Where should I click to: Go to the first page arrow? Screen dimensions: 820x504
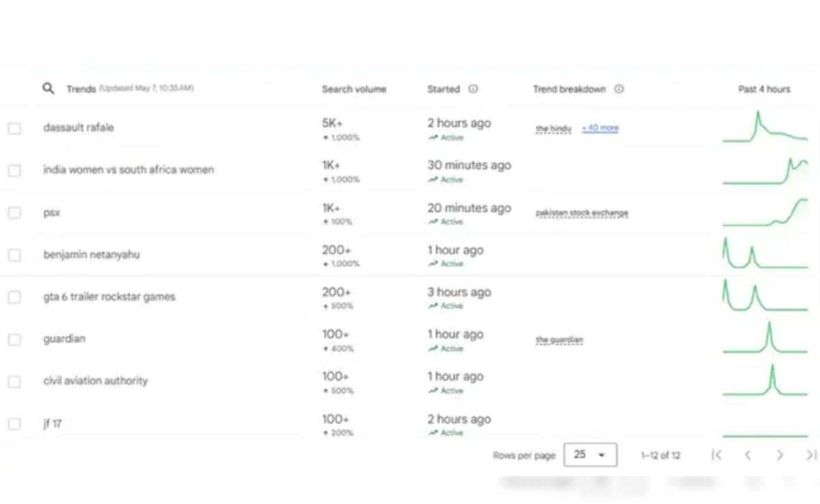click(716, 455)
